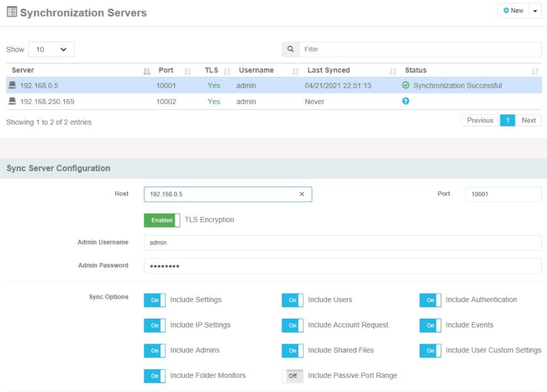
Task: Toggle Include User Custom Settings switch
Action: tap(430, 350)
